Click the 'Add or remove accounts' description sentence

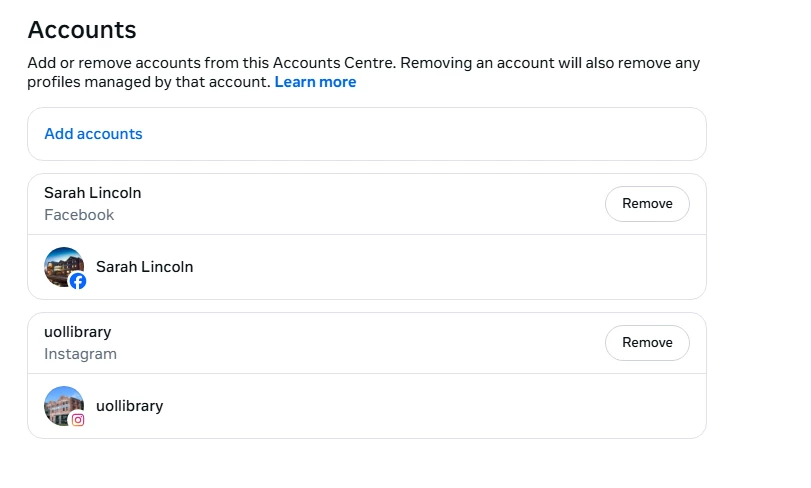pyautogui.click(x=150, y=63)
